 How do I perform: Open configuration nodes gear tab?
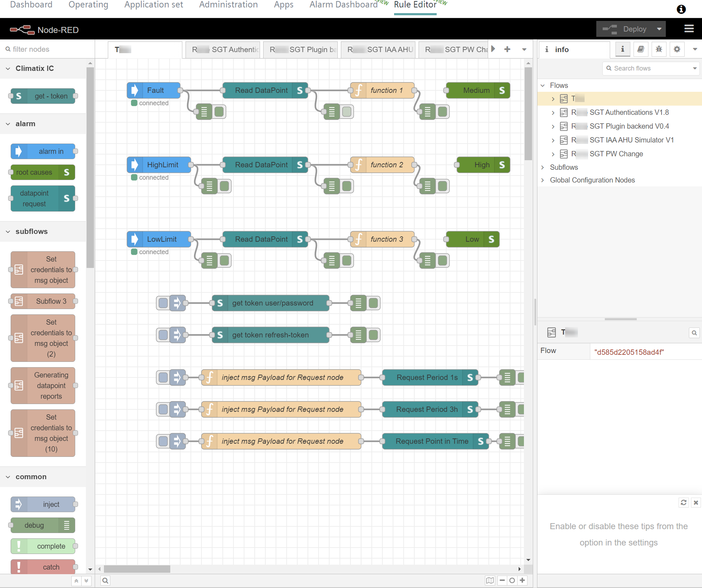click(677, 49)
